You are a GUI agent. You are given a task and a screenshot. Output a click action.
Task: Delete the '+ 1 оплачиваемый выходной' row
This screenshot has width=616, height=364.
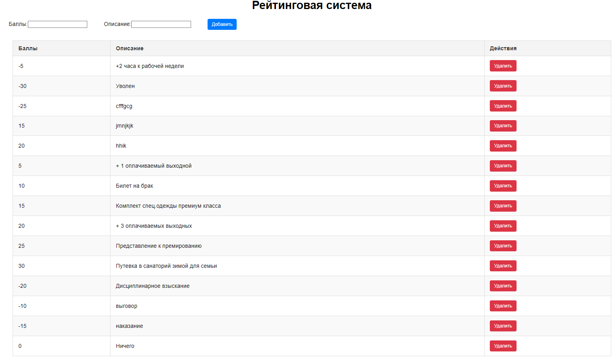click(x=503, y=166)
